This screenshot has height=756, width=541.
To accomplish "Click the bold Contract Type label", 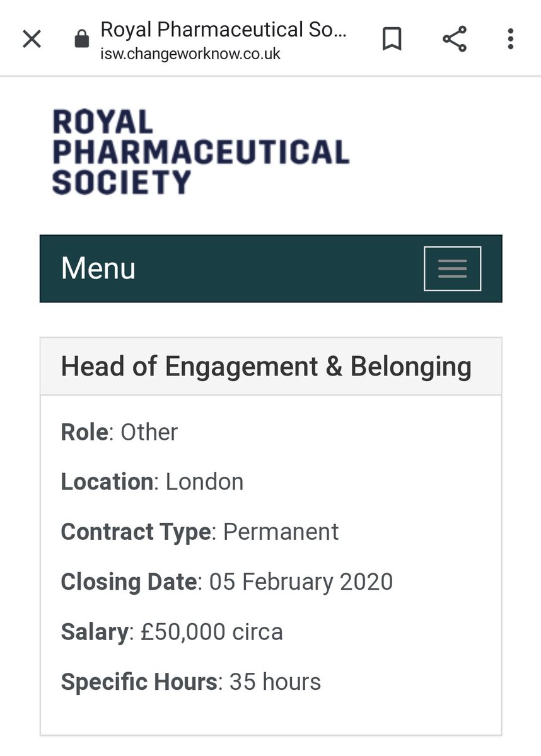I will 136,532.
